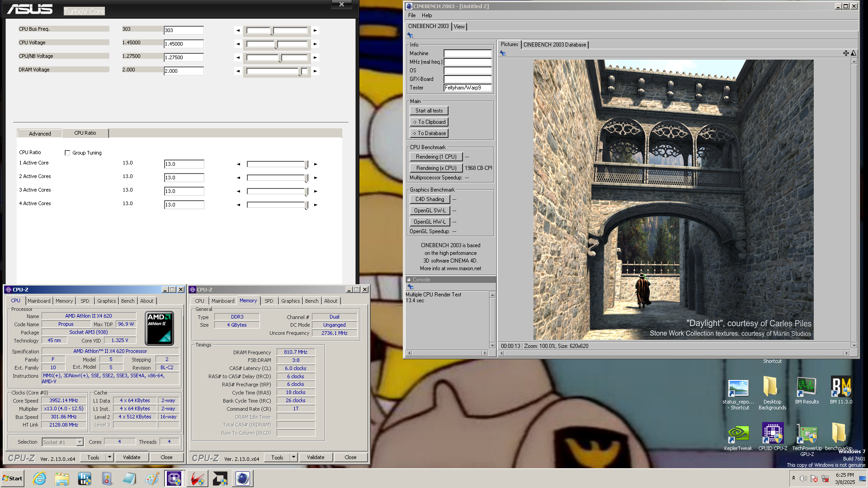Decrease CPU Bus Freq. with left arrow

click(238, 31)
